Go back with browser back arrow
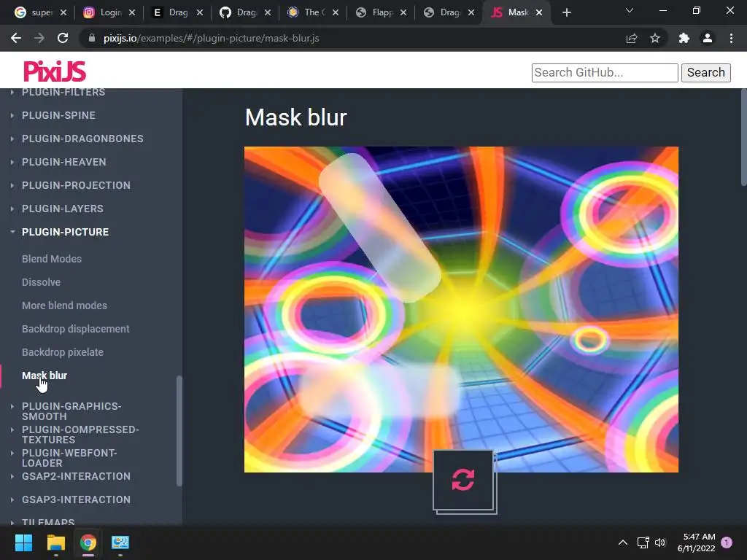Viewport: 747px width, 560px height. coord(16,38)
